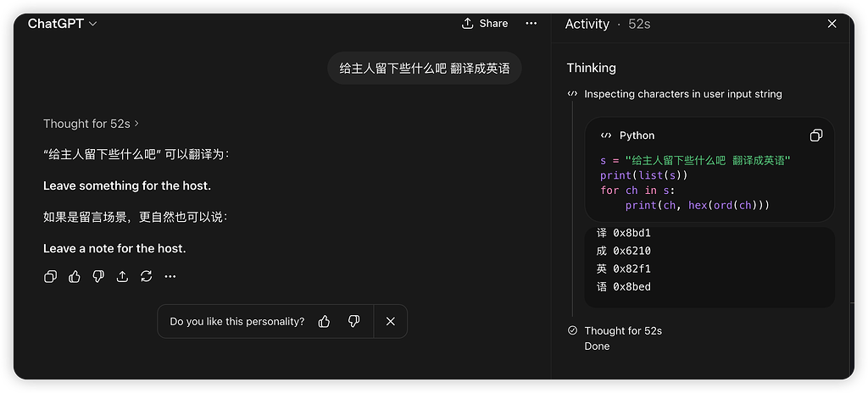This screenshot has height=393, width=868.
Task: Click the code icon beside 'Inspecting characters' step
Action: (x=573, y=94)
